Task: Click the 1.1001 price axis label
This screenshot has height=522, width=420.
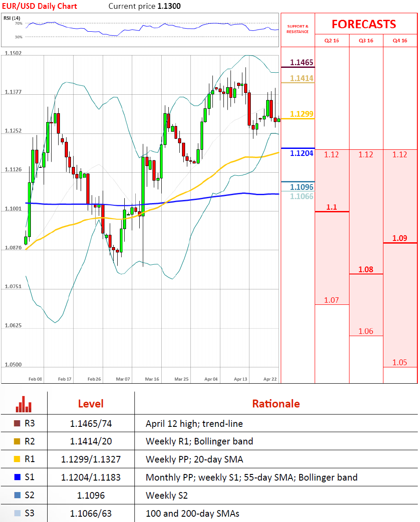Action: 13,209
